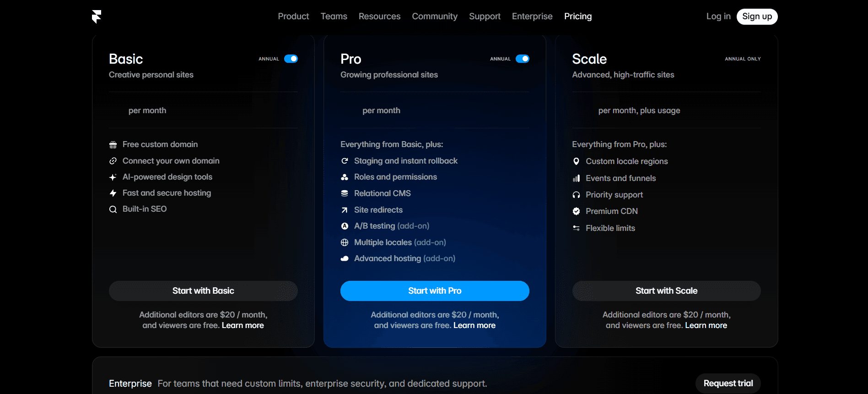Click the Basic plan heading
This screenshot has height=394, width=868.
pyautogui.click(x=126, y=59)
